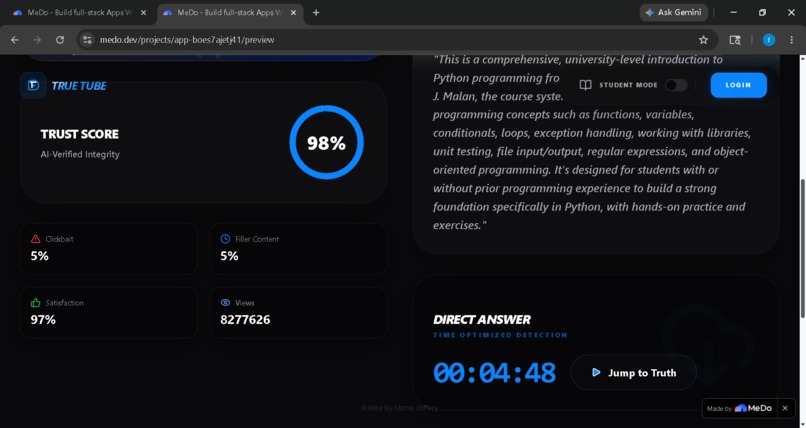Click the 98% trust score ring
Image resolution: width=806 pixels, height=428 pixels.
tap(326, 142)
